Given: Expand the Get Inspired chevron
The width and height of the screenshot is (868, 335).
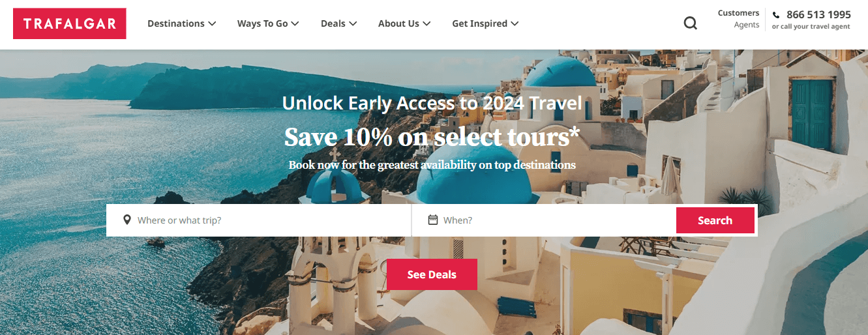Looking at the screenshot, I should coord(515,23).
